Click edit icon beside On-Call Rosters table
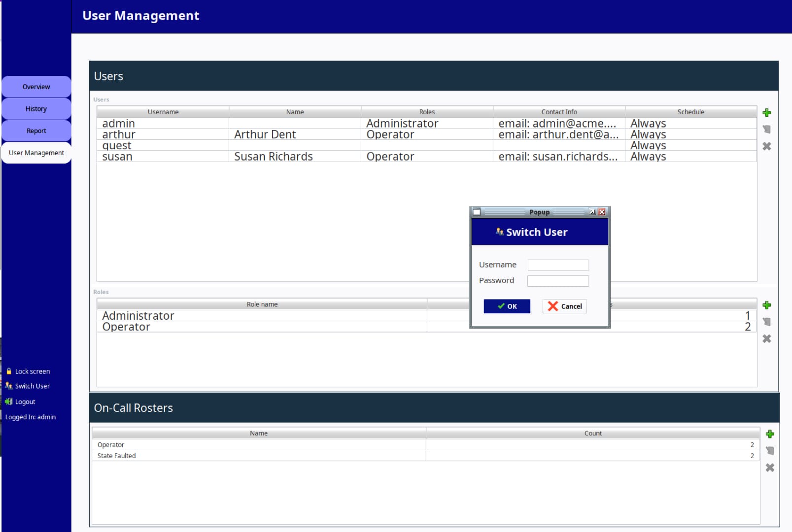Screen dimensions: 792x532 [x=769, y=451]
